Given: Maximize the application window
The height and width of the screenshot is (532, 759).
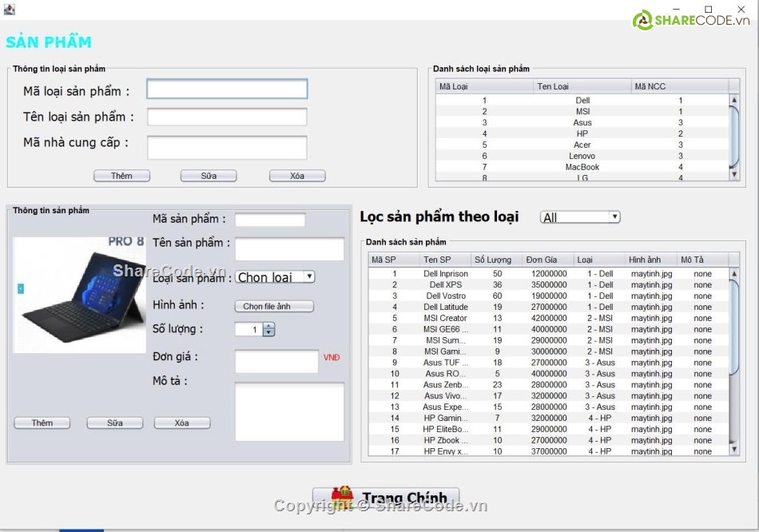Looking at the screenshot, I should (x=708, y=10).
